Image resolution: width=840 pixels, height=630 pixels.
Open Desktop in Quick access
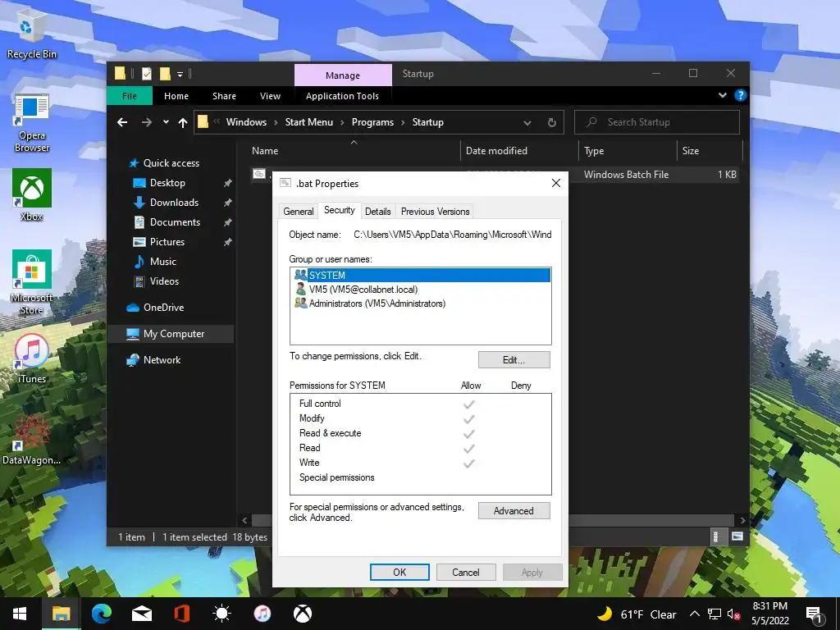[x=167, y=183]
